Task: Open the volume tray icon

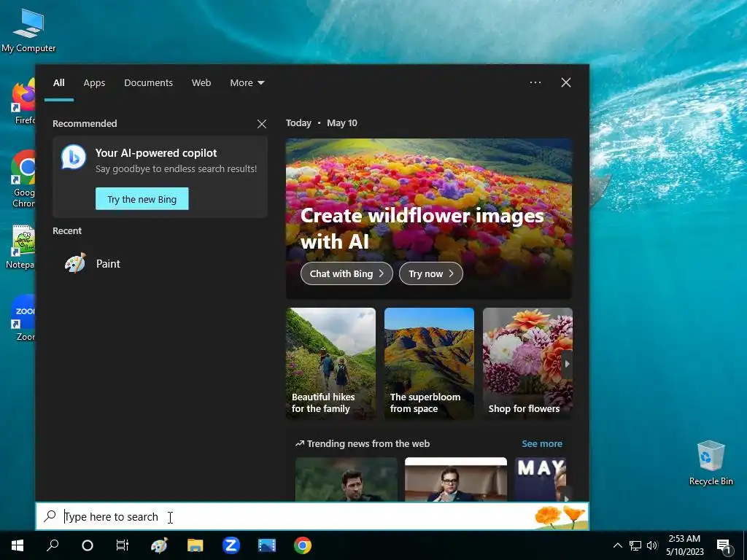Action: (x=651, y=545)
